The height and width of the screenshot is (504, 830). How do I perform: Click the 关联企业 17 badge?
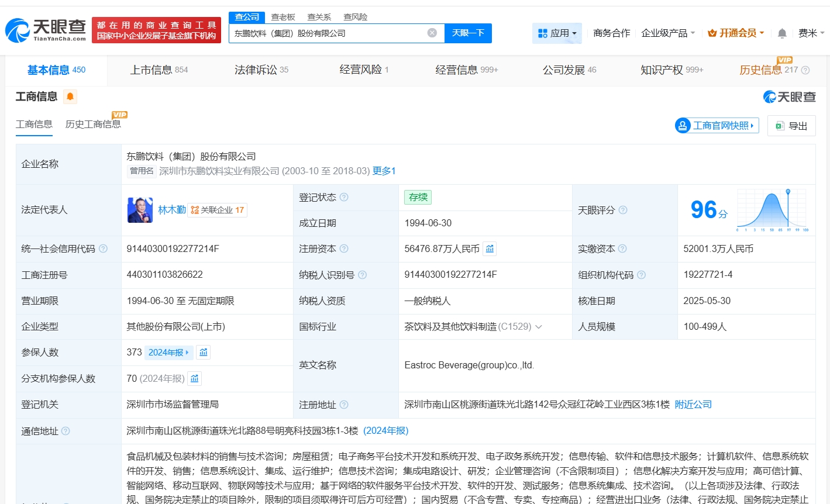click(x=218, y=210)
